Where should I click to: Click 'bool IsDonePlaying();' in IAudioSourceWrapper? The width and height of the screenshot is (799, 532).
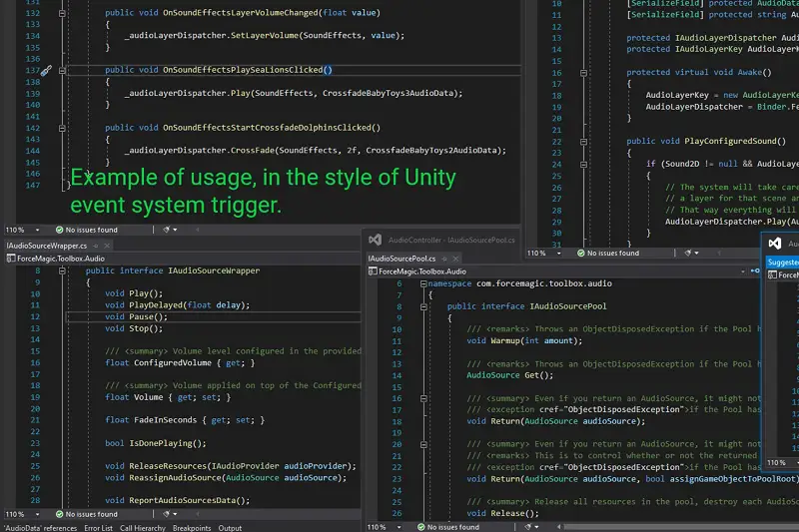coord(156,443)
